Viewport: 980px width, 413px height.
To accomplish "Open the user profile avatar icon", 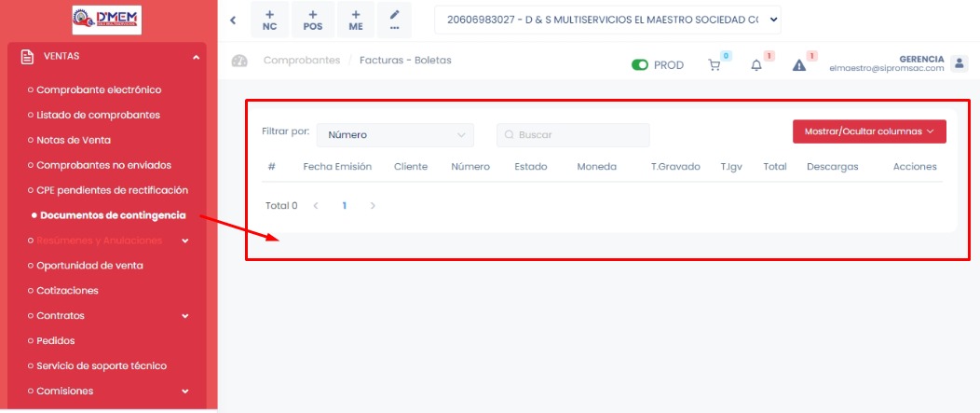I will click(960, 63).
